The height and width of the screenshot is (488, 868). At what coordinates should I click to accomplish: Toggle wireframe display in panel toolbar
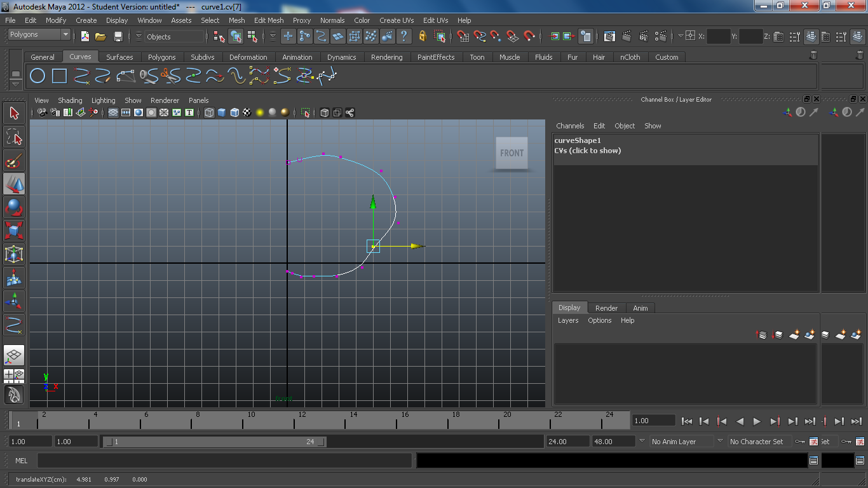[x=209, y=112]
